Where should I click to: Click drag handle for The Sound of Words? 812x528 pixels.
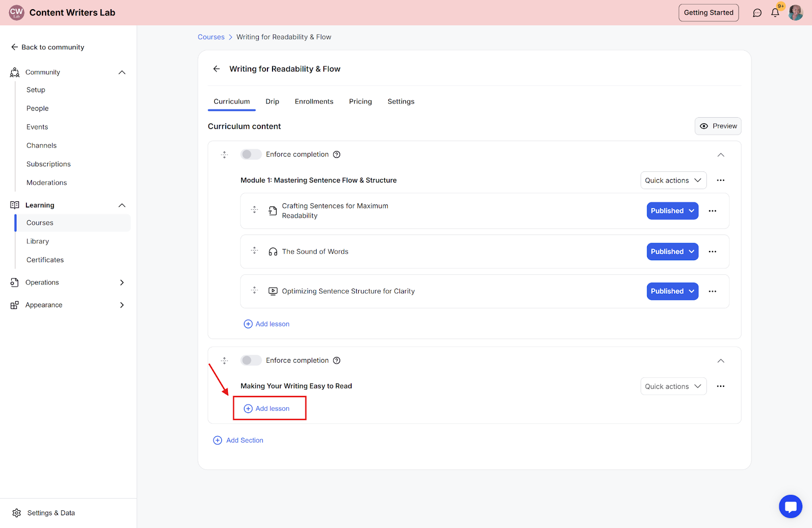pyautogui.click(x=254, y=251)
